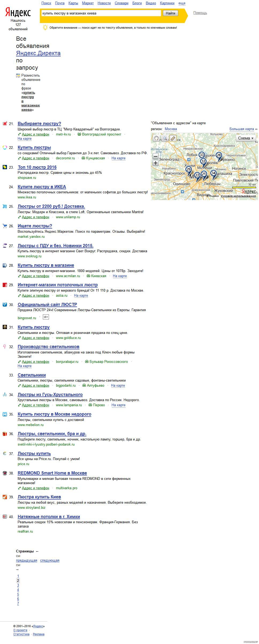Click the RF favicon beside ad 40
Screen dimensions: 259x644
tap(5, 517)
